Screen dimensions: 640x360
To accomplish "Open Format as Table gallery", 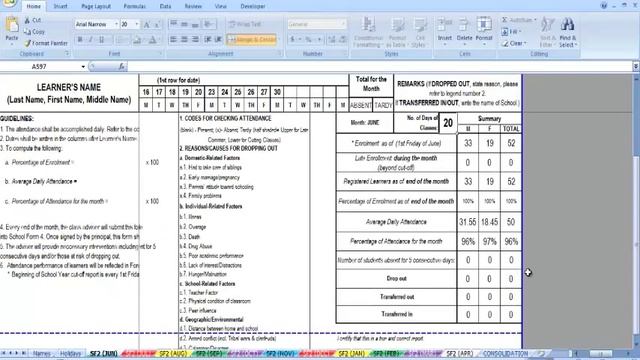I will pyautogui.click(x=396, y=33).
